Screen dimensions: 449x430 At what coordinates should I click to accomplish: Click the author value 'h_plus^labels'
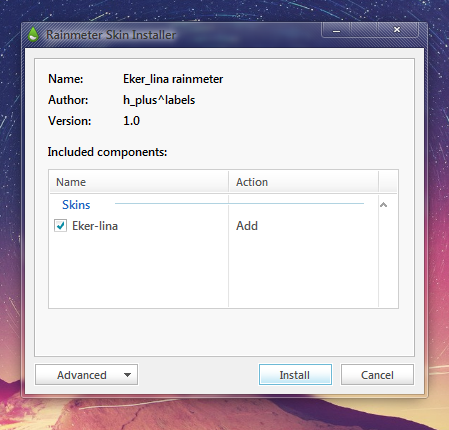pyautogui.click(x=159, y=100)
